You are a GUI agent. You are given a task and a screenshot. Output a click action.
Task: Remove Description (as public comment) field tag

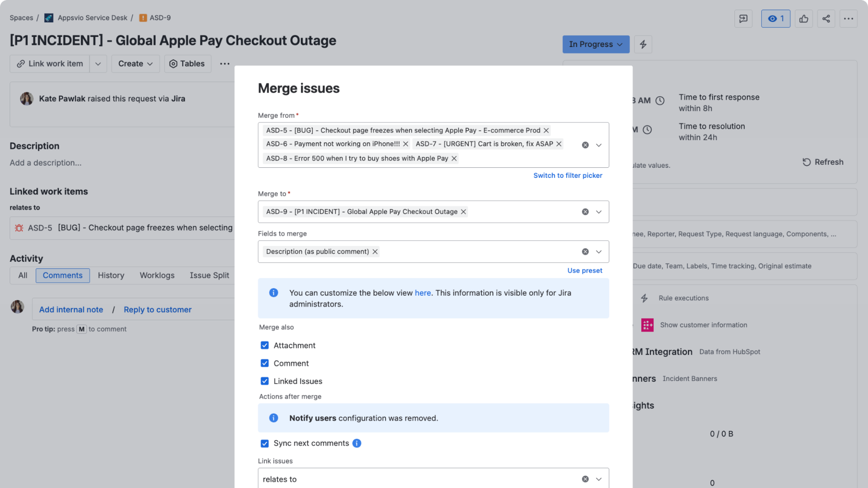click(375, 252)
